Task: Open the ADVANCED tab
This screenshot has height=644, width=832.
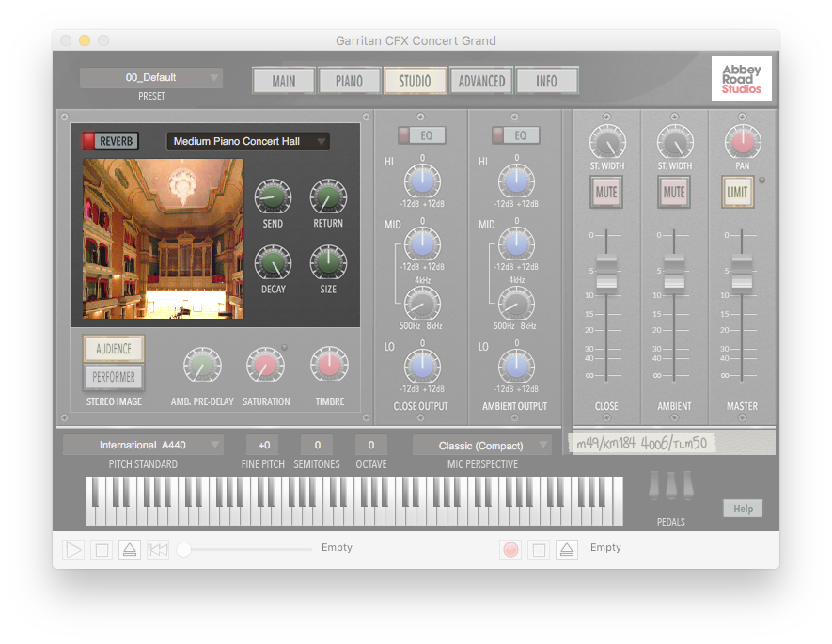Action: (x=481, y=81)
